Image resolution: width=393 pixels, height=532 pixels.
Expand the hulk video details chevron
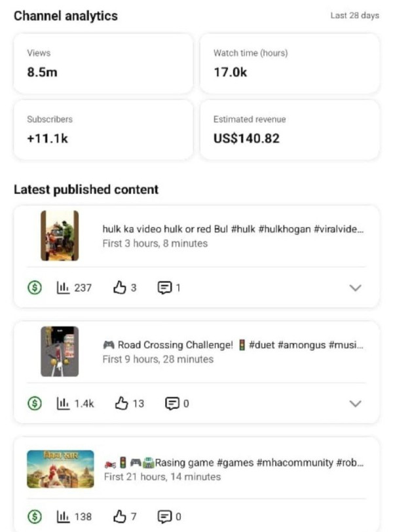(356, 288)
